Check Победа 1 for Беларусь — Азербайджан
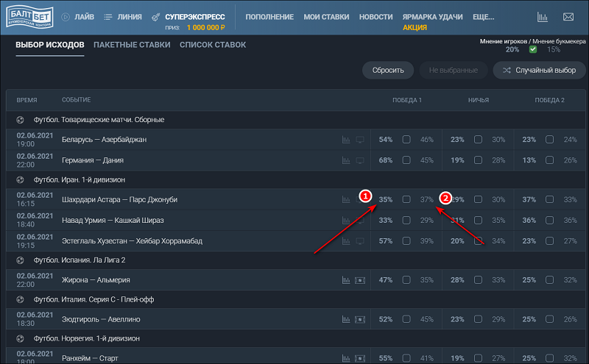Image resolution: width=589 pixels, height=364 pixels. (x=406, y=139)
